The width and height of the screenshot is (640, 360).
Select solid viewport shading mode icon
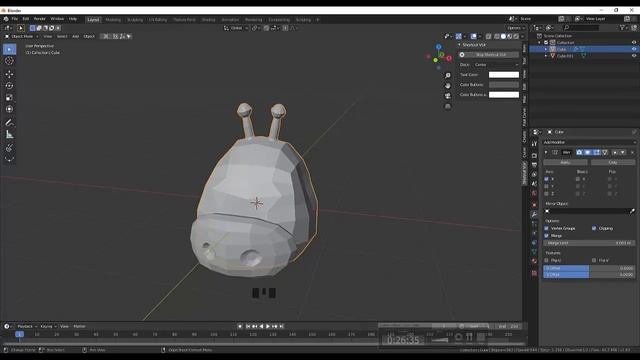point(503,36)
